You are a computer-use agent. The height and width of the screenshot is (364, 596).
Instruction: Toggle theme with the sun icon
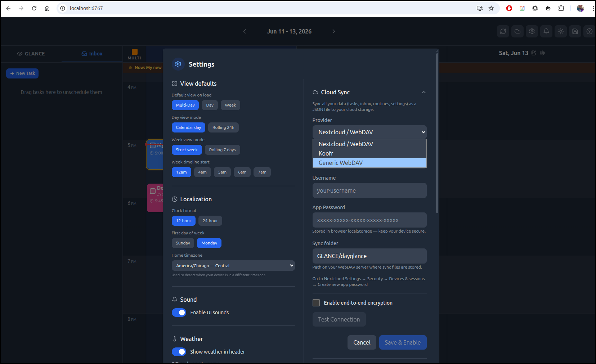click(561, 31)
